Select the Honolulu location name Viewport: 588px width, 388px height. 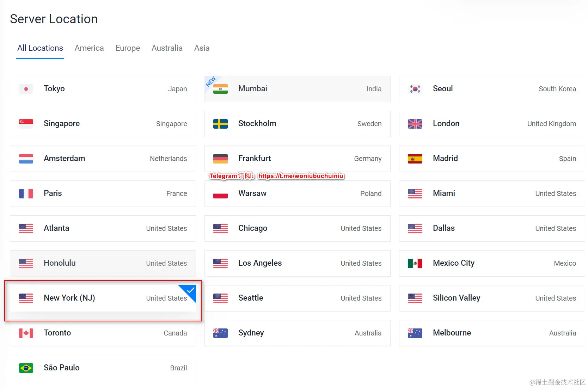(60, 263)
